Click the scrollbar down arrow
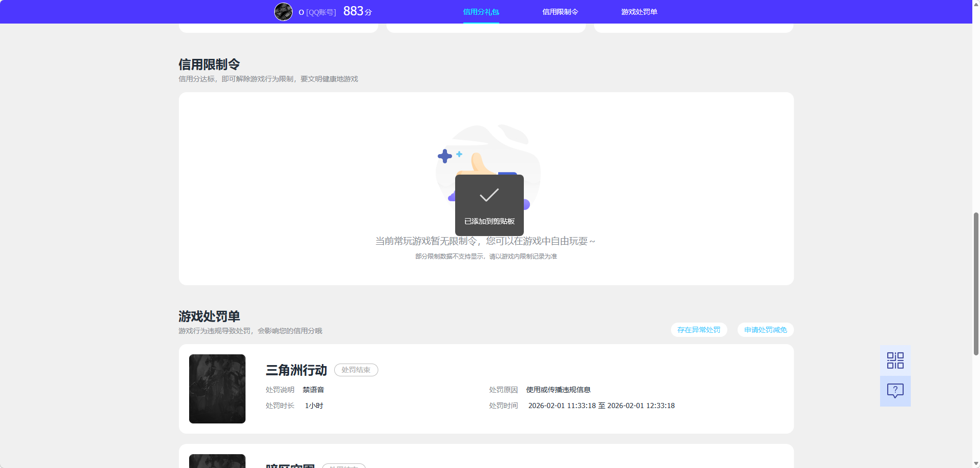This screenshot has width=980, height=468. tap(975, 463)
